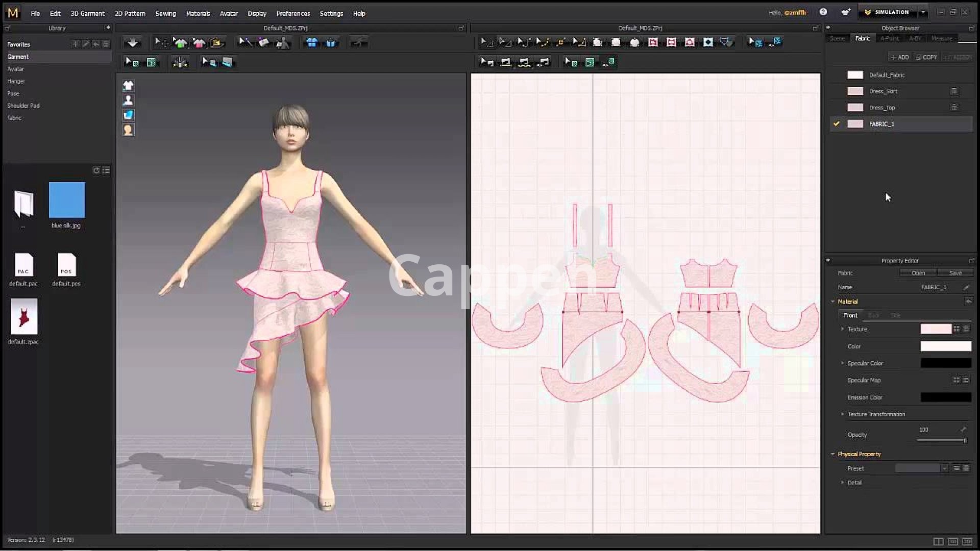Switch to the Scene tab
980x551 pixels.
837,39
